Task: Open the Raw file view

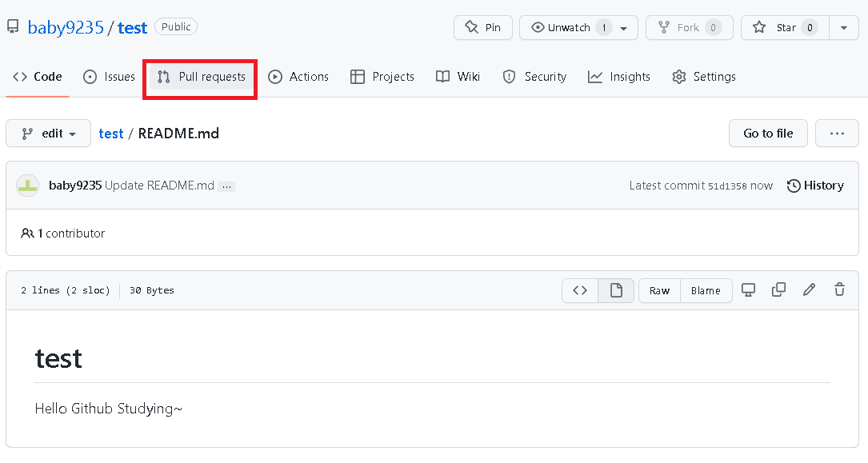Action: coord(659,290)
